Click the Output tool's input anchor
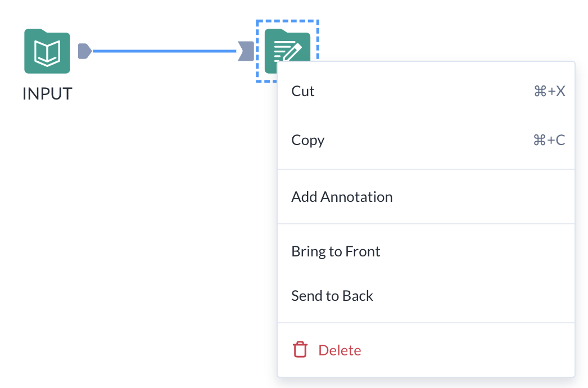The image size is (588, 388). 246,51
